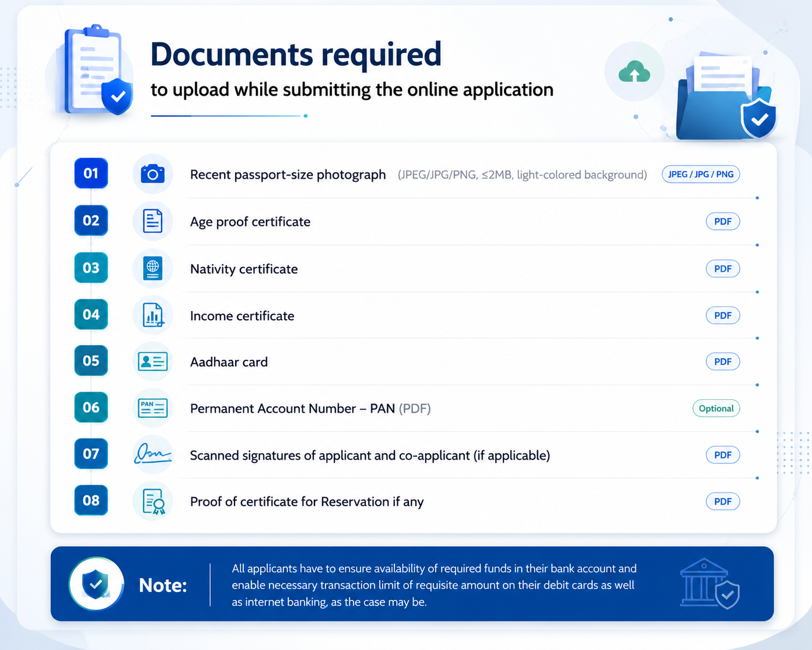This screenshot has width=812, height=650.
Task: Click the 'Documents required' heading
Action: pos(296,54)
